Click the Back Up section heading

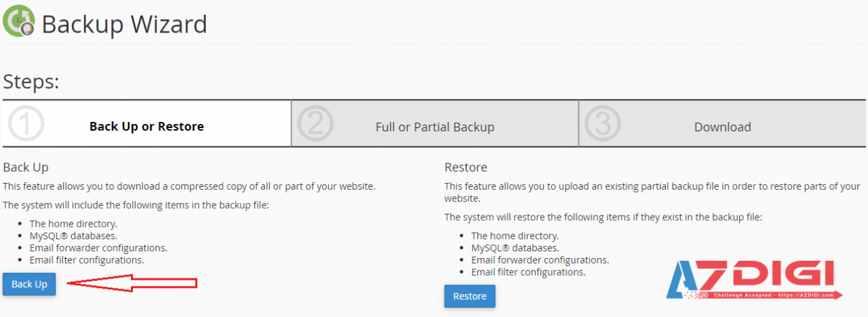(26, 167)
